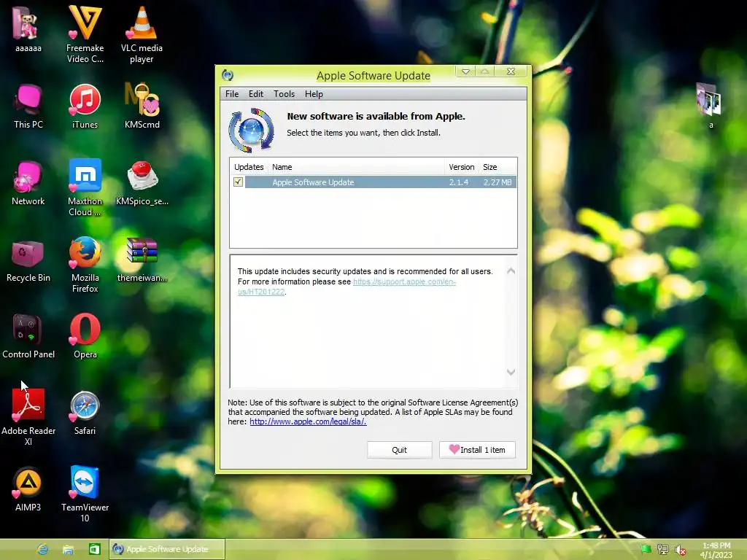Open Network desktop icon
The image size is (747, 560).
pyautogui.click(x=28, y=183)
